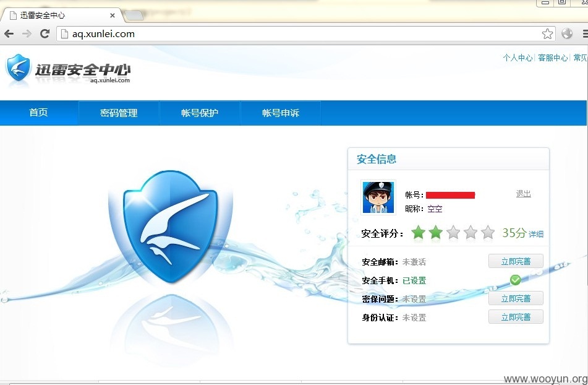Open 密码管理 navigation tab
This screenshot has height=385, width=588.
[119, 113]
